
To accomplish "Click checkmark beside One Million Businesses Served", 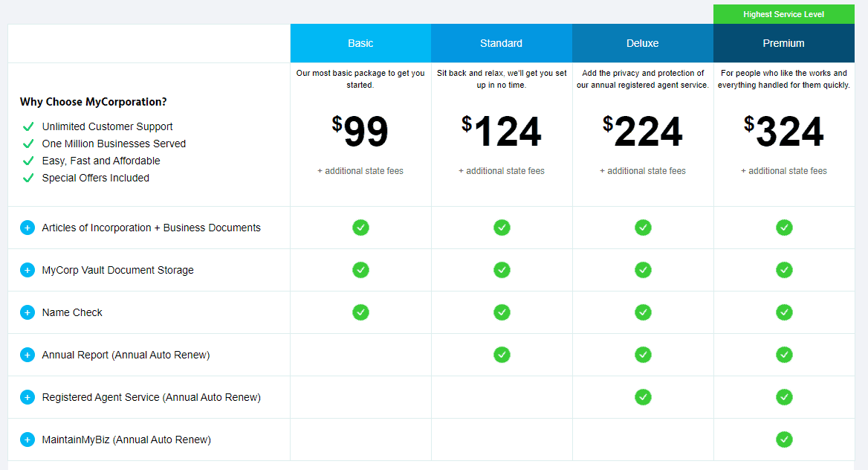I will pos(28,144).
